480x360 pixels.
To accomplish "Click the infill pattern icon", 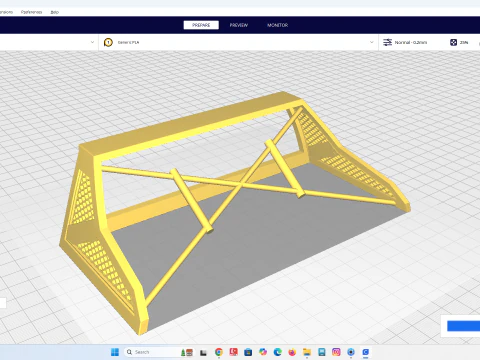I will tap(453, 42).
